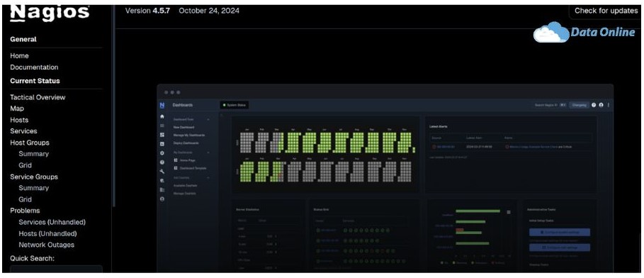This screenshot has width=644, height=278.
Task: Click the Data Online cloud logo
Action: click(584, 32)
